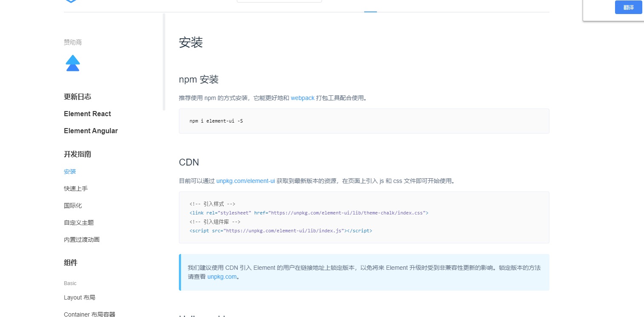Select the Container 布局容器 sidebar item

[89, 314]
